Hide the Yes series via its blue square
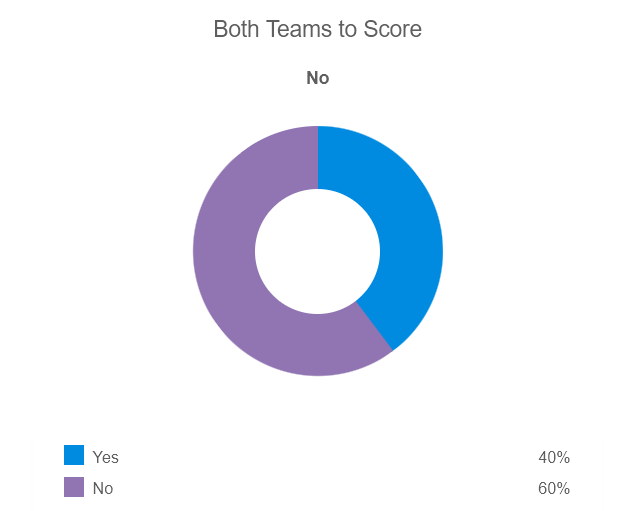Screen dimensions: 633x511 [74, 456]
